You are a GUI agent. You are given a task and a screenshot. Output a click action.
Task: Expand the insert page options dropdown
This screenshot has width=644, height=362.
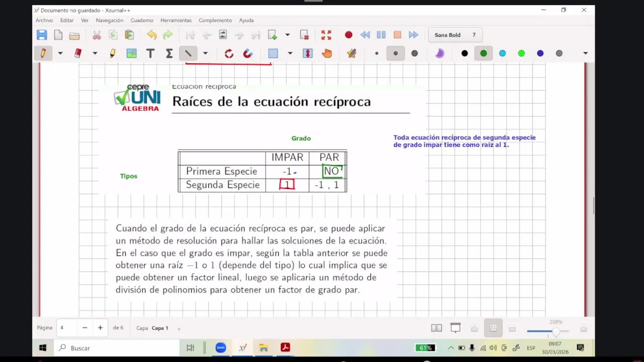287,35
